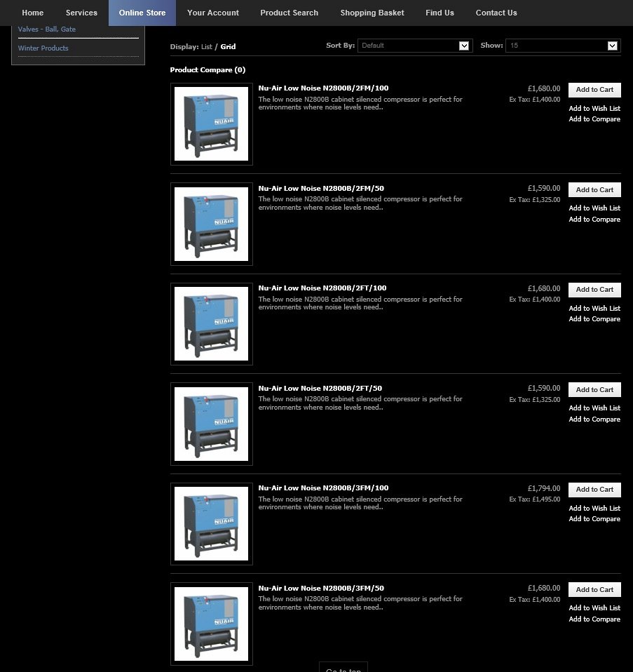Open the N2800B/3FM/50 compressor thumbnail
The width and height of the screenshot is (633, 672).
point(211,624)
